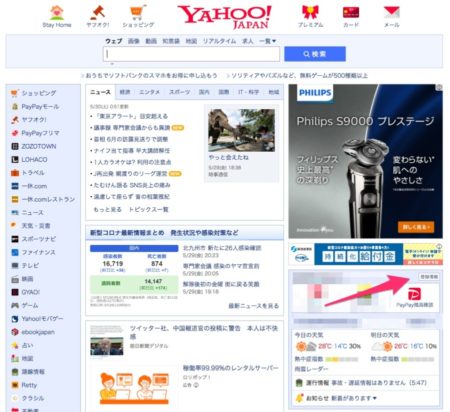The width and height of the screenshot is (450, 412).
Task: Open the ヤフオク! gavel icon in the header
Action: click(x=98, y=13)
